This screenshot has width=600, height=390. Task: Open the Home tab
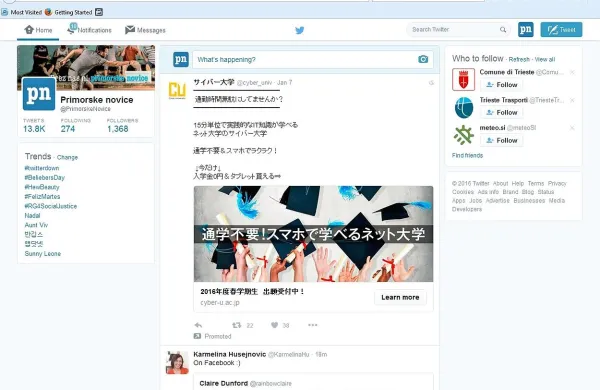[38, 30]
